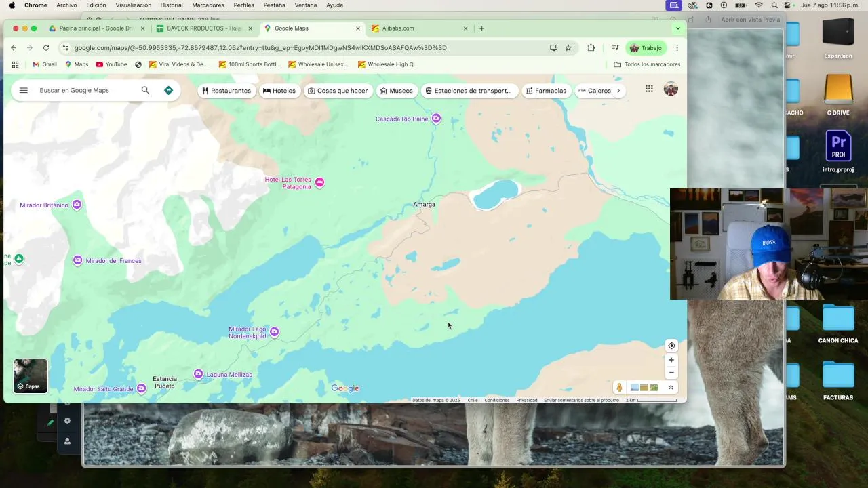Open the Chrome apps grid in bookmarks bar
This screenshot has height=488, width=868.
click(x=15, y=64)
